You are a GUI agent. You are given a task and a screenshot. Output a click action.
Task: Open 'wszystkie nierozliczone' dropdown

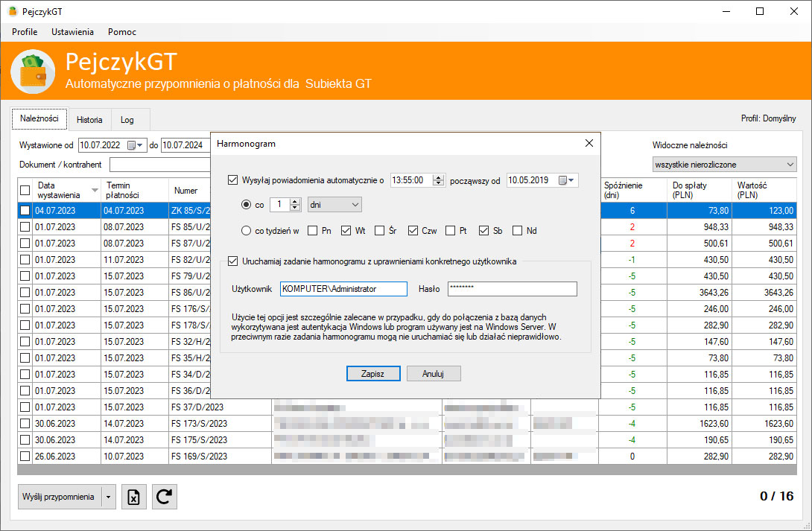[x=725, y=165]
